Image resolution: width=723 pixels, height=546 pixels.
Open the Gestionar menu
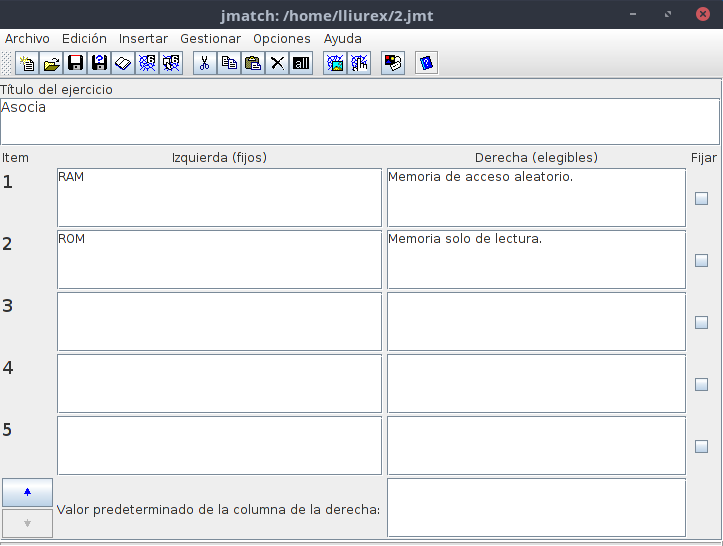coord(210,38)
